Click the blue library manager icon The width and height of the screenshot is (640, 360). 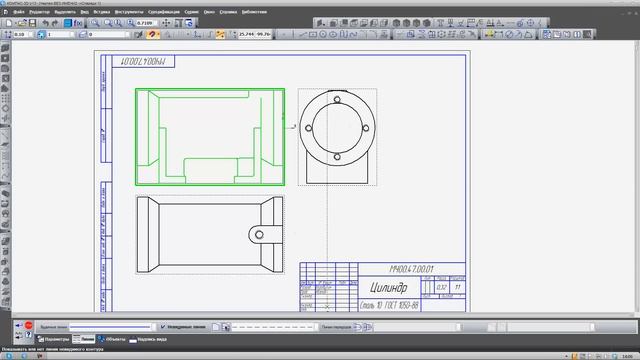(x=68, y=23)
